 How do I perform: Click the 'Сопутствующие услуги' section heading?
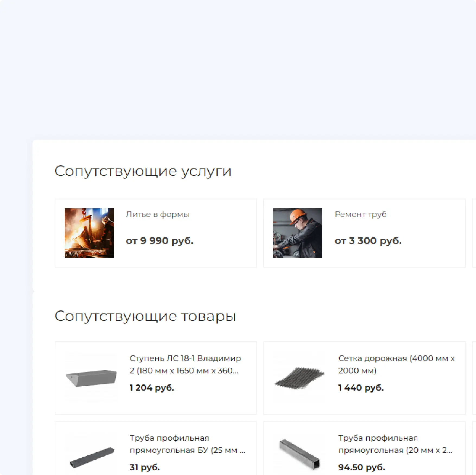pyautogui.click(x=143, y=172)
